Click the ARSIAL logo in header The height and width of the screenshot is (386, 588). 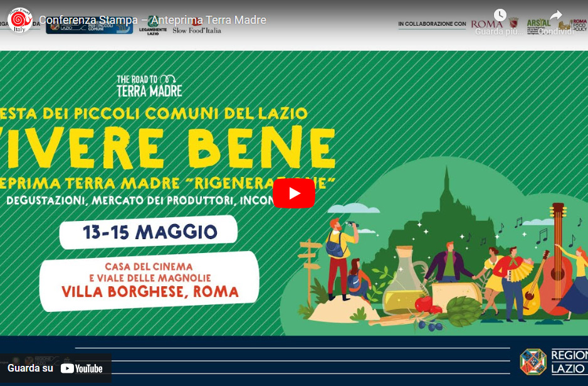538,26
